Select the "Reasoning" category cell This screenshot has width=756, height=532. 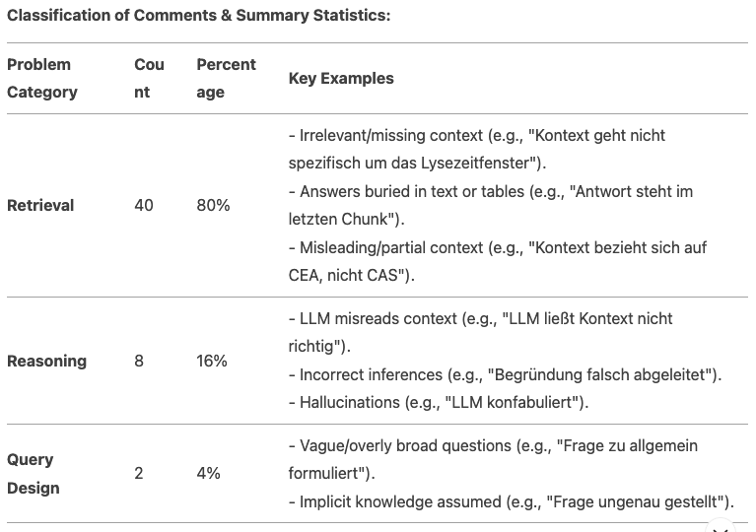pyautogui.click(x=46, y=361)
